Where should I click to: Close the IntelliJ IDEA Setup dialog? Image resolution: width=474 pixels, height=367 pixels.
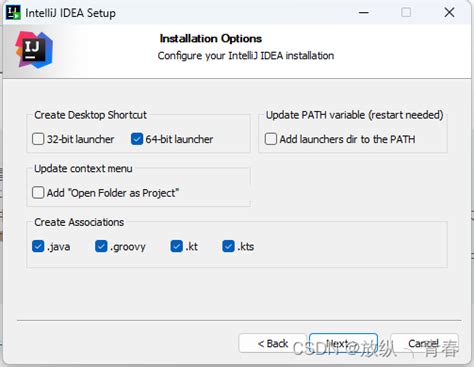pyautogui.click(x=449, y=13)
